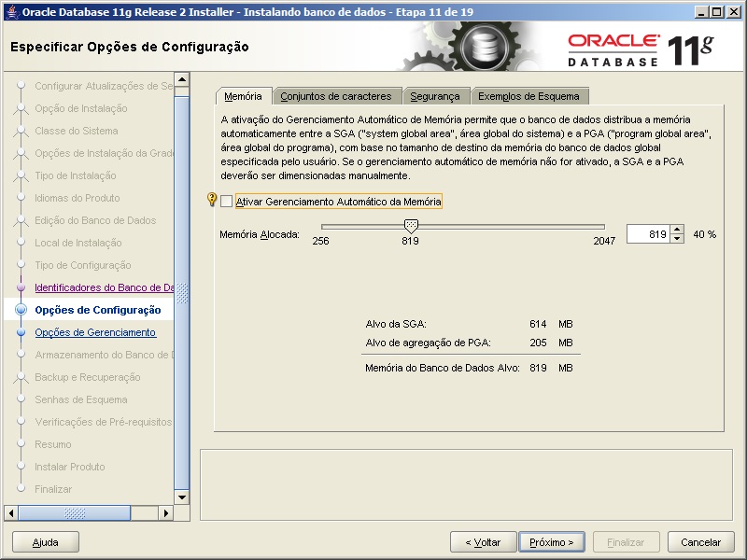The width and height of the screenshot is (747, 560).
Task: Click the left arrow of horizontal scrollbar
Action: 11,513
